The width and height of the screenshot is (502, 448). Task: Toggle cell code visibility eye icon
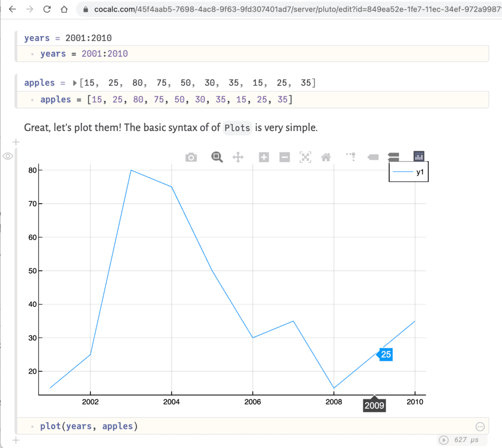click(x=8, y=157)
